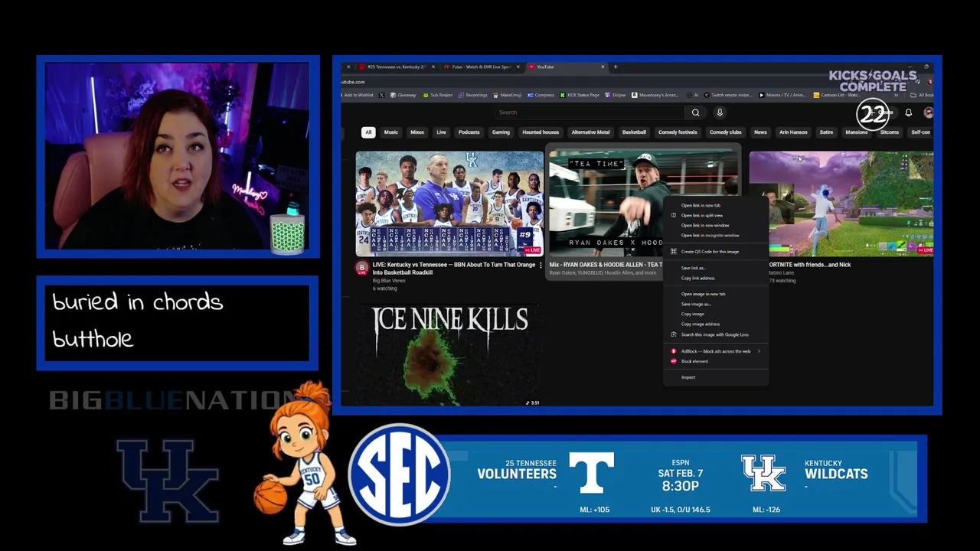Open the KICK Status Page bookmark
980x551 pixels.
580,95
